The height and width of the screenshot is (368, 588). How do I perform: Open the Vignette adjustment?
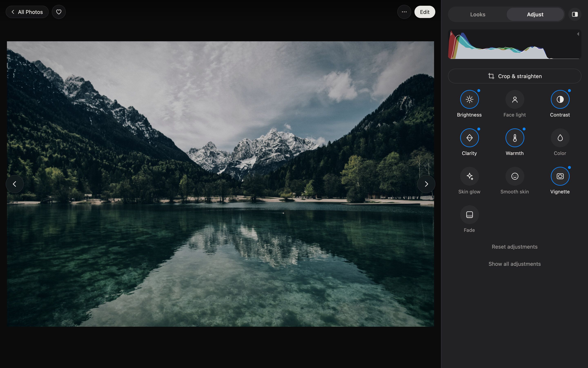560,176
